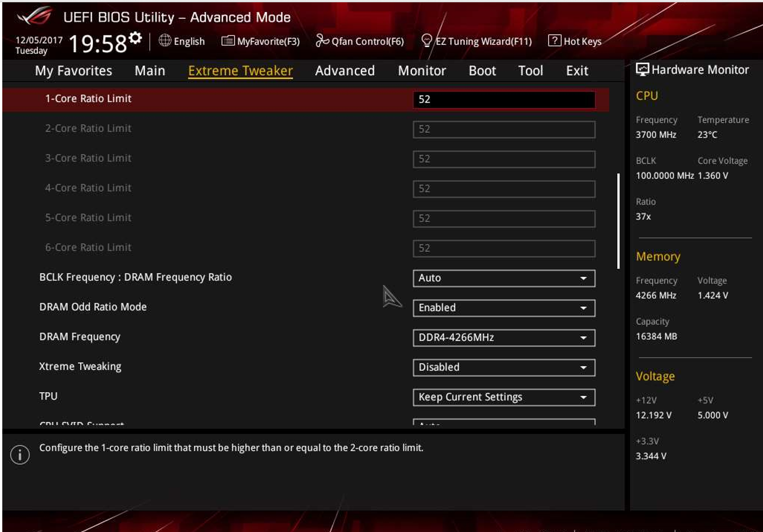The width and height of the screenshot is (763, 532).
Task: Select the Exit tab
Action: [x=577, y=71]
